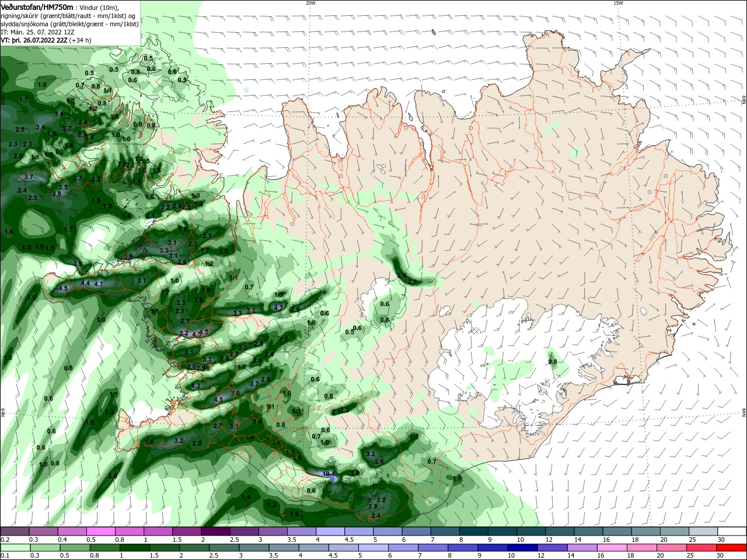
Task: Click the lightest green 0.1 rain legend swatch
Action: (15, 548)
